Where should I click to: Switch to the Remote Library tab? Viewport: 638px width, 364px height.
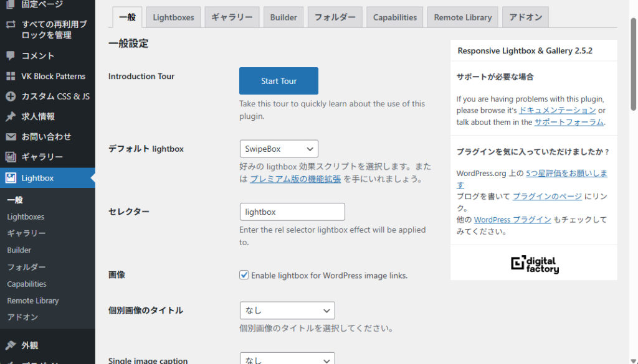463,17
